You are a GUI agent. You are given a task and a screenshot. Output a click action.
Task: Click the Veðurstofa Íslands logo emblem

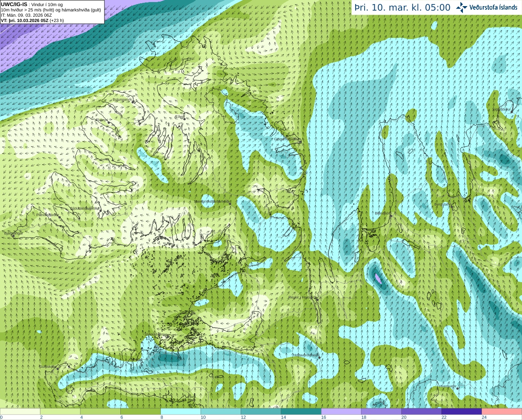(x=462, y=7)
